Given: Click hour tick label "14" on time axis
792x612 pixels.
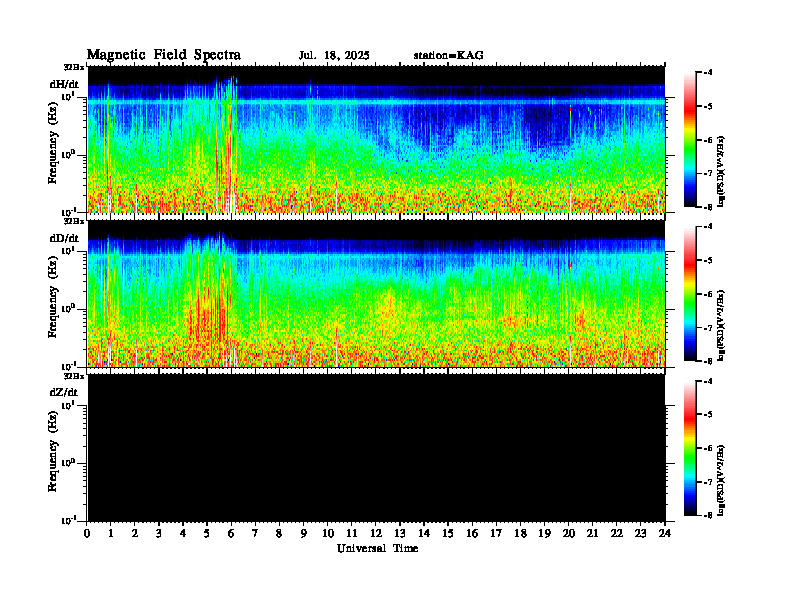Looking at the screenshot, I should pos(424,534).
